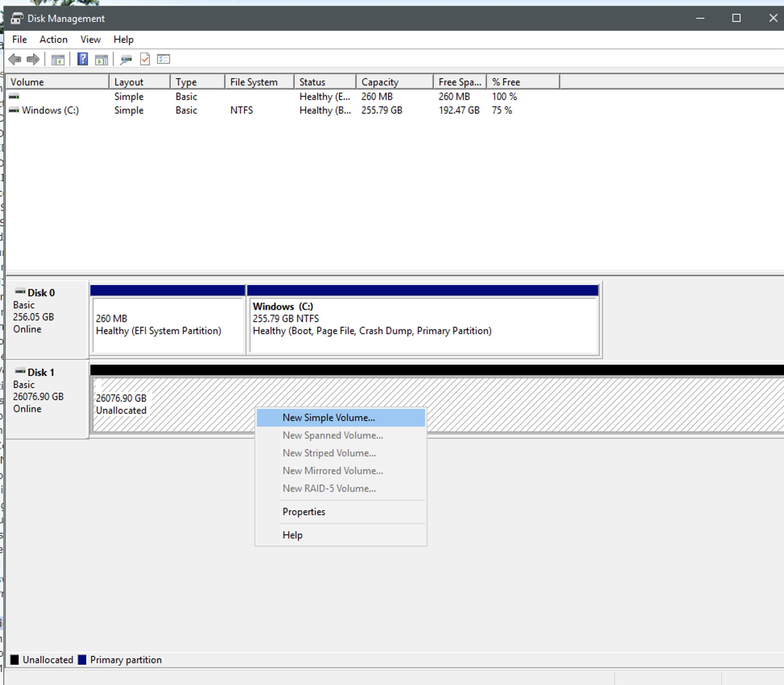Open Help via blue question mark icon
Viewport: 784px width, 685px height.
(x=83, y=59)
